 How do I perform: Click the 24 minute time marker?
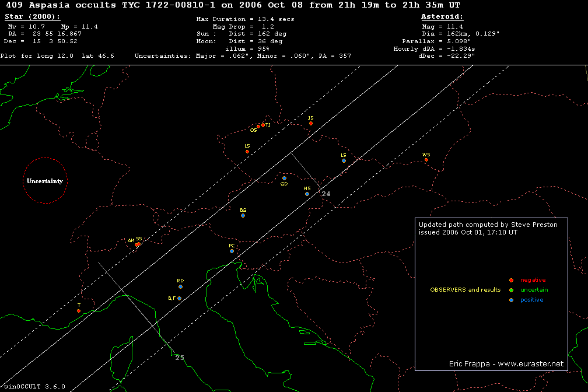[326, 194]
